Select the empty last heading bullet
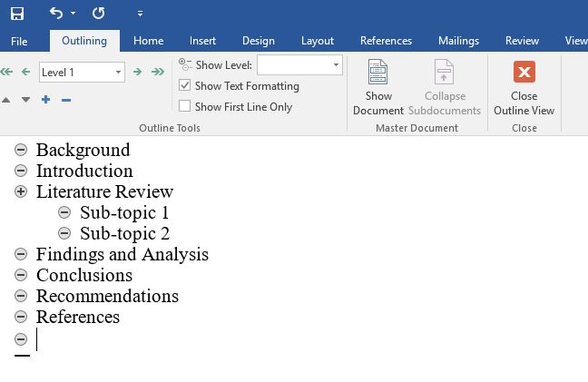588x382 pixels. (21, 339)
